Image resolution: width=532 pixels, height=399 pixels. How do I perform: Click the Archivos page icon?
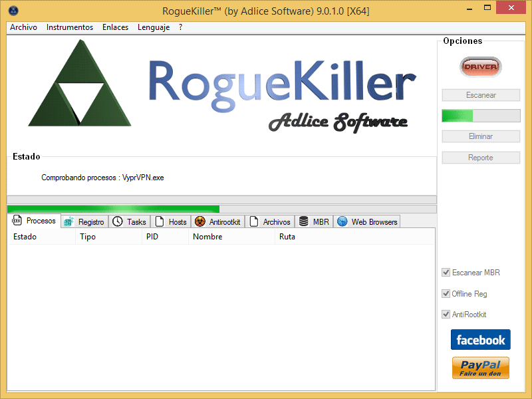[254, 222]
